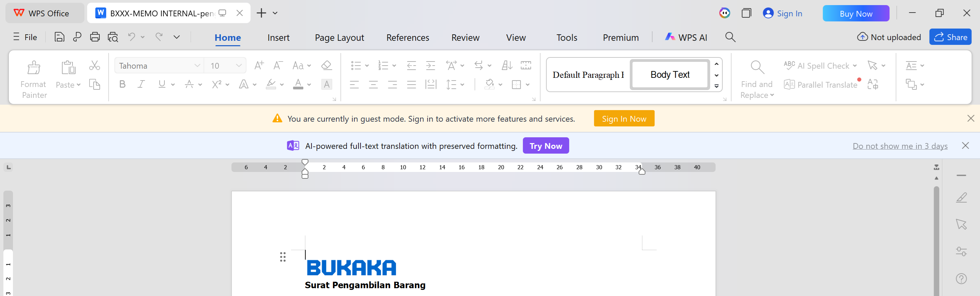Click the Try Now translation button
This screenshot has height=296, width=980.
tap(546, 145)
